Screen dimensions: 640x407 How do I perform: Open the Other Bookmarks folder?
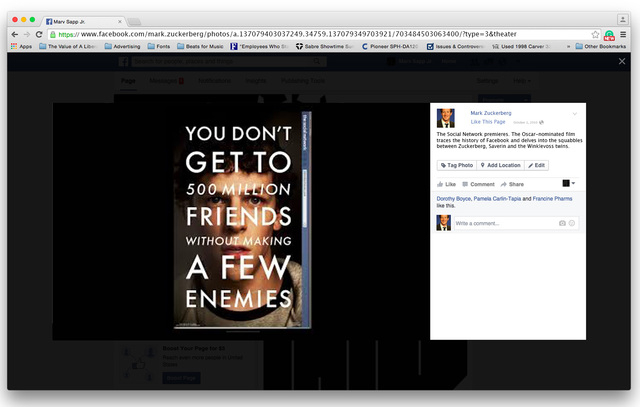click(600, 47)
